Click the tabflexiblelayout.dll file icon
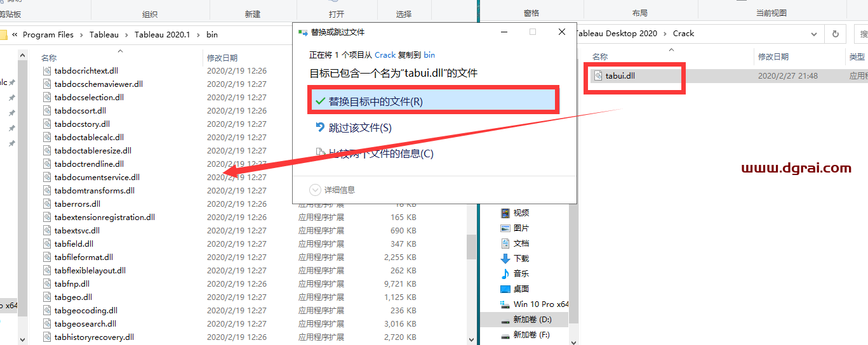Image resolution: width=868 pixels, height=345 pixels. pyautogui.click(x=47, y=271)
